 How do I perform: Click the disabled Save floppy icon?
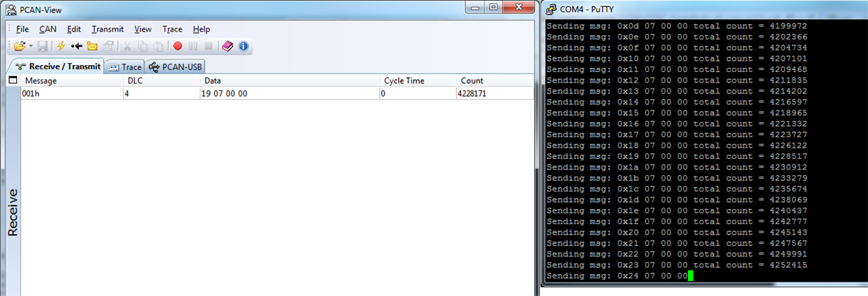pyautogui.click(x=43, y=46)
